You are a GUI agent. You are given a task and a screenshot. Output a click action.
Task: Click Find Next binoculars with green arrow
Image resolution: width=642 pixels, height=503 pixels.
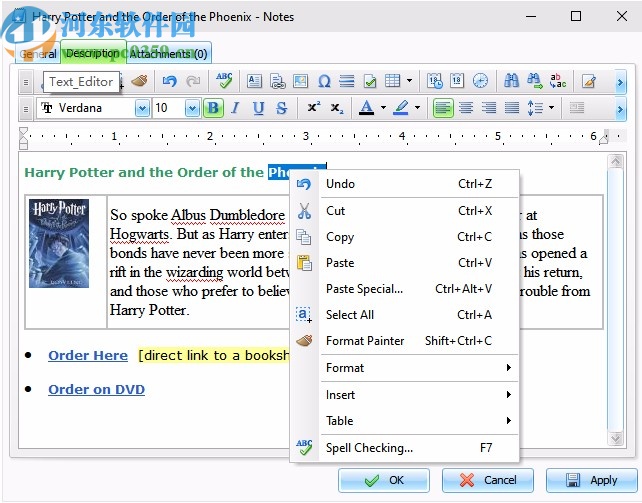[x=535, y=81]
